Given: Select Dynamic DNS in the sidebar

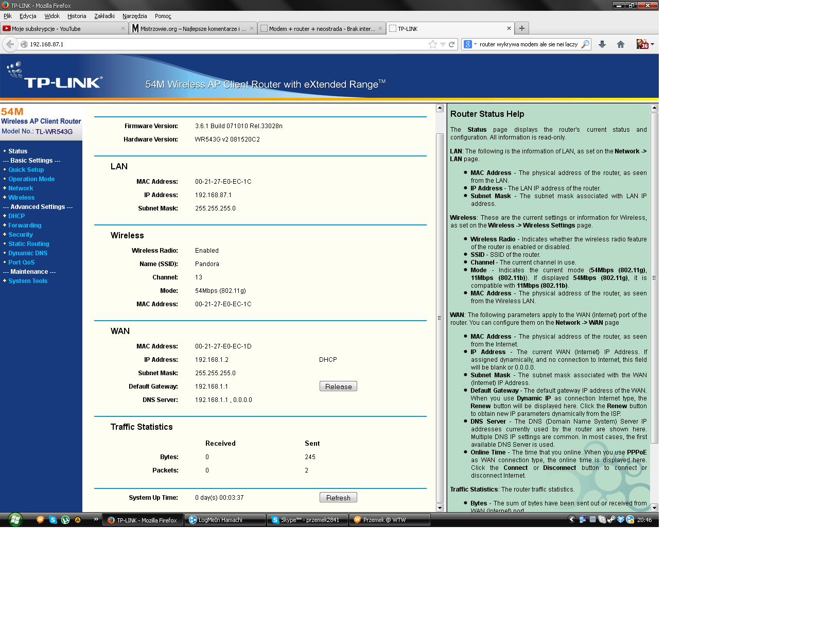Looking at the screenshot, I should pyautogui.click(x=27, y=253).
